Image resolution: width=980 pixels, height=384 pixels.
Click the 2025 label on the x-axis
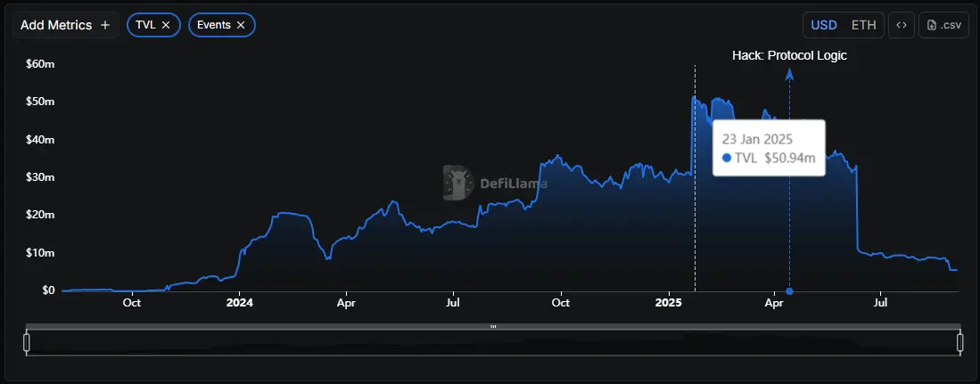668,303
